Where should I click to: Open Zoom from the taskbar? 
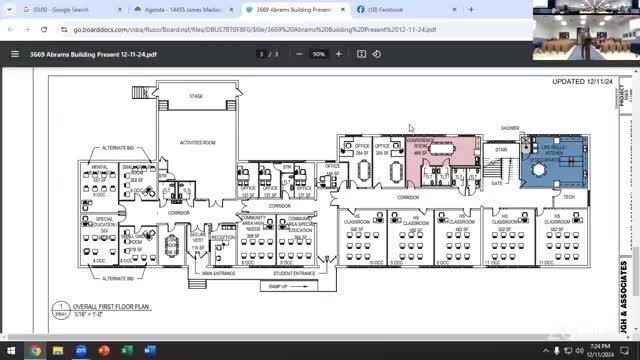(x=81, y=350)
